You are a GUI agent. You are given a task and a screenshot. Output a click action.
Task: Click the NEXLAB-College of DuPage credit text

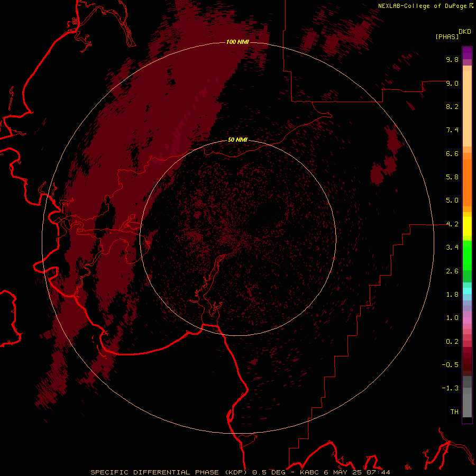pyautogui.click(x=423, y=6)
